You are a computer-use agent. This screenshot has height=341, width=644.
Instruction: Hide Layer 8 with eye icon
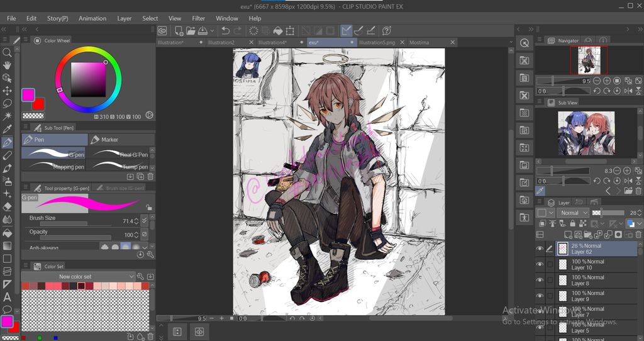pos(540,280)
